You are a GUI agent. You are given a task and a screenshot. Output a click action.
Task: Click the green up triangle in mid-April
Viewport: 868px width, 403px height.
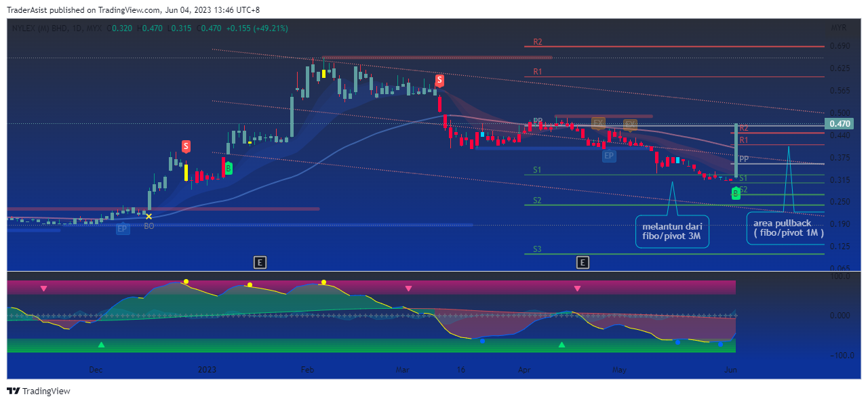coord(561,345)
